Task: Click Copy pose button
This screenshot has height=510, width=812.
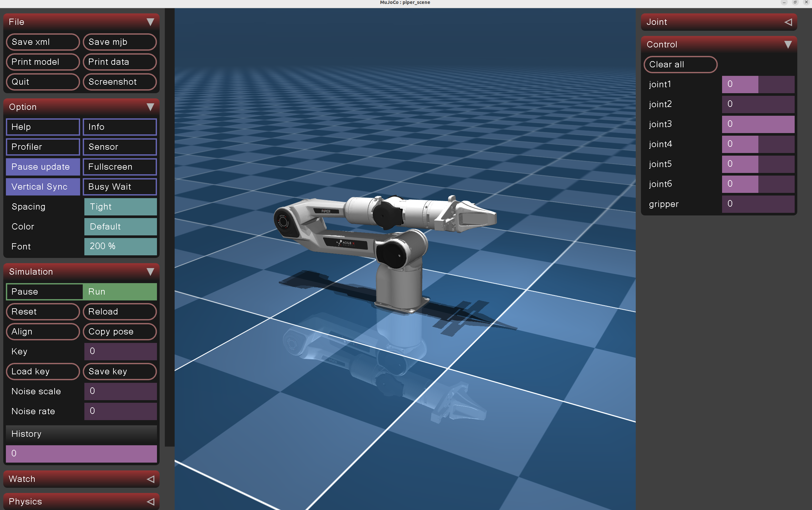Action: pyautogui.click(x=120, y=331)
